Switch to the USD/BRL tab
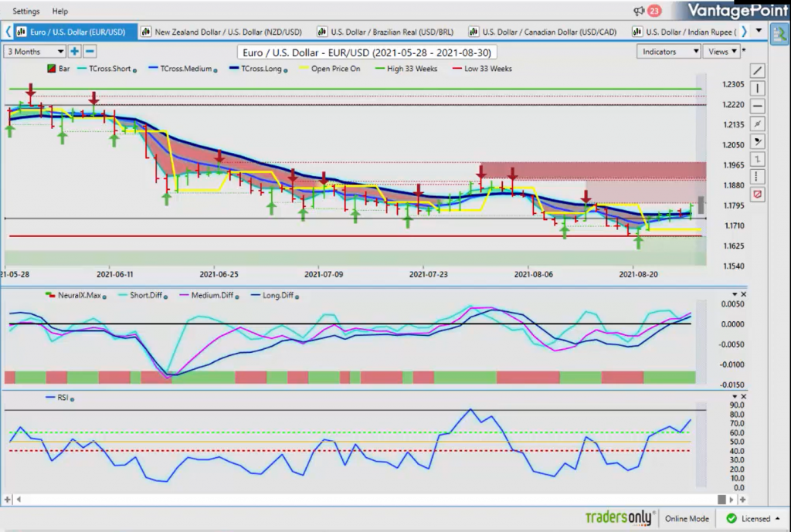 pyautogui.click(x=386, y=32)
